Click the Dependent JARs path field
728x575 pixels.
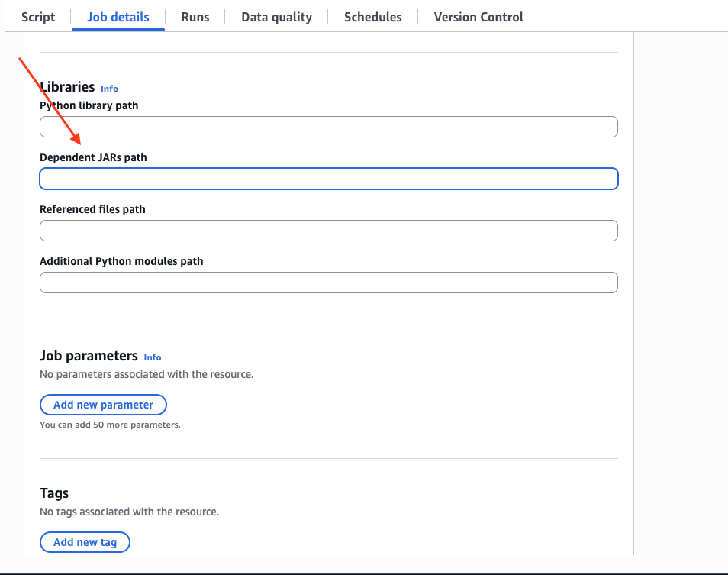coord(328,178)
